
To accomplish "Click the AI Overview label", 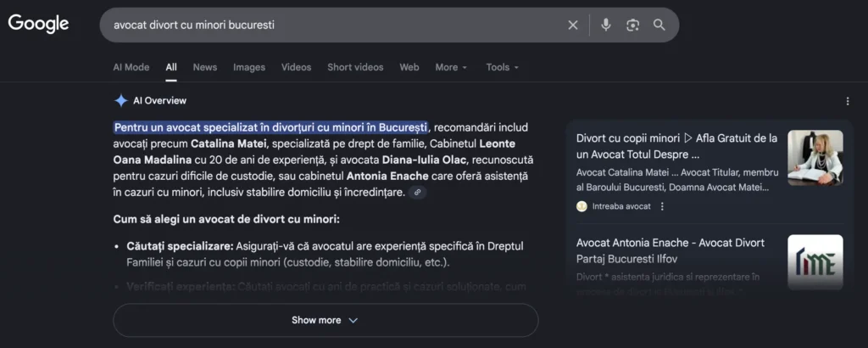I will [160, 101].
